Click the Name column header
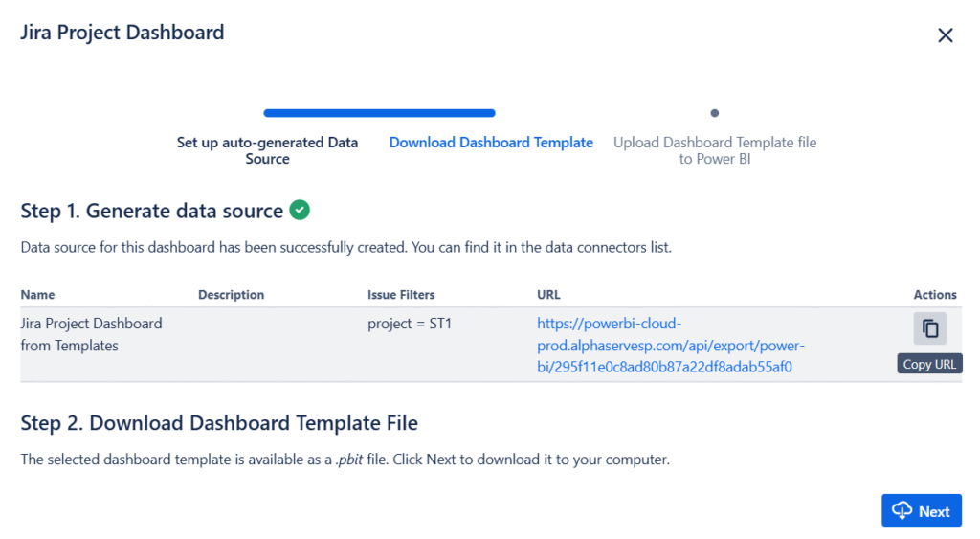The height and width of the screenshot is (539, 980). (38, 295)
